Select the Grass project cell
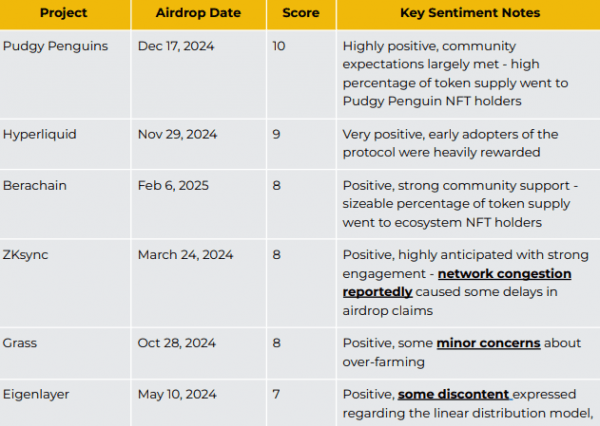 [65, 353]
